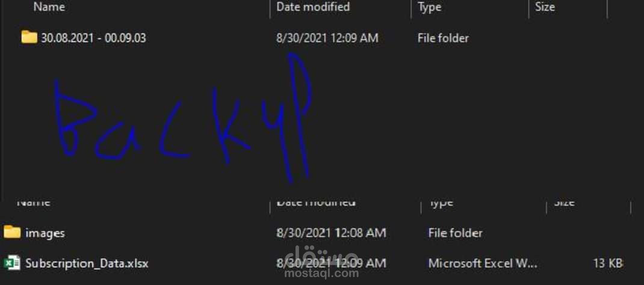This screenshot has width=644, height=285.
Task: Click the cut-off Size header in the lower pane
Action: tap(564, 203)
